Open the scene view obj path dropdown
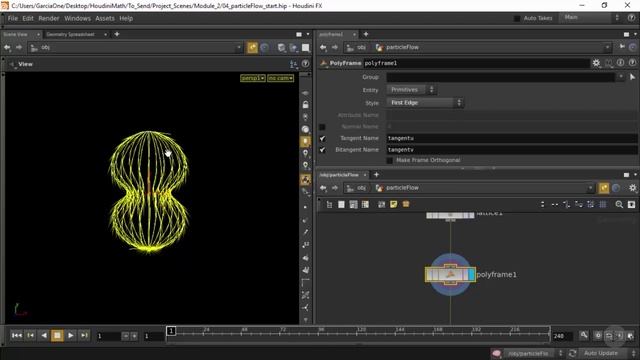This screenshot has width=640, height=360. tap(239, 48)
